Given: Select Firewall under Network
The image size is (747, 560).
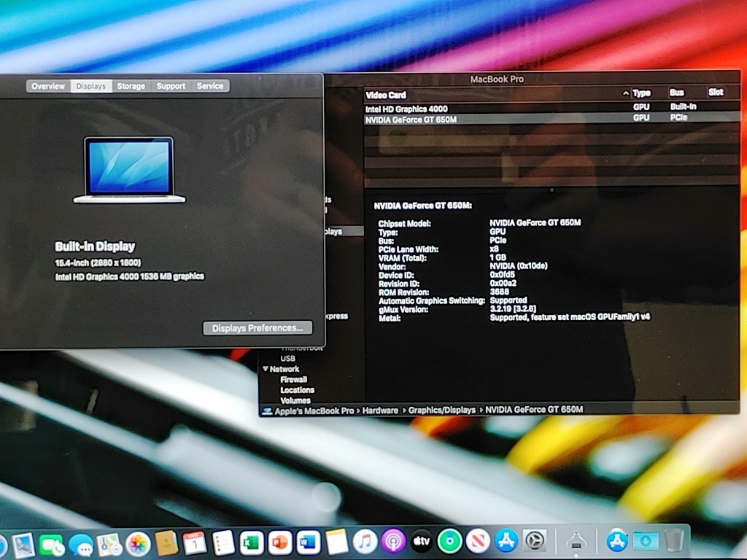Looking at the screenshot, I should [293, 379].
